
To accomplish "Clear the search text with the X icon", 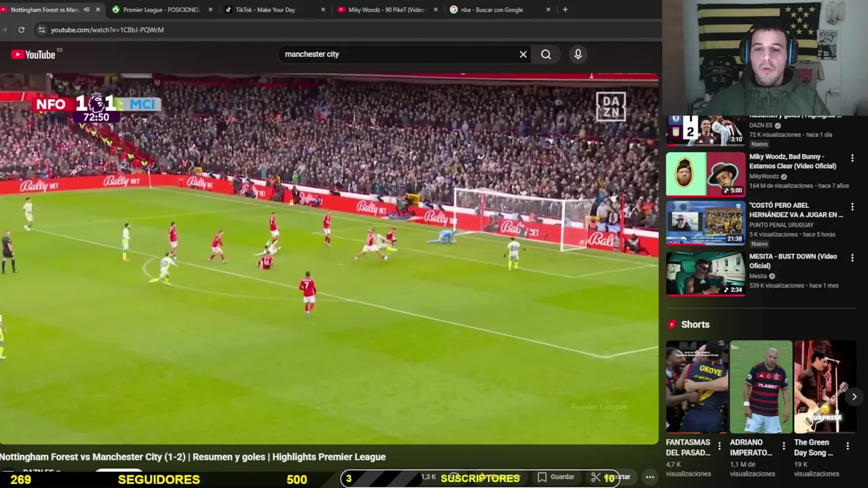I will pyautogui.click(x=523, y=54).
